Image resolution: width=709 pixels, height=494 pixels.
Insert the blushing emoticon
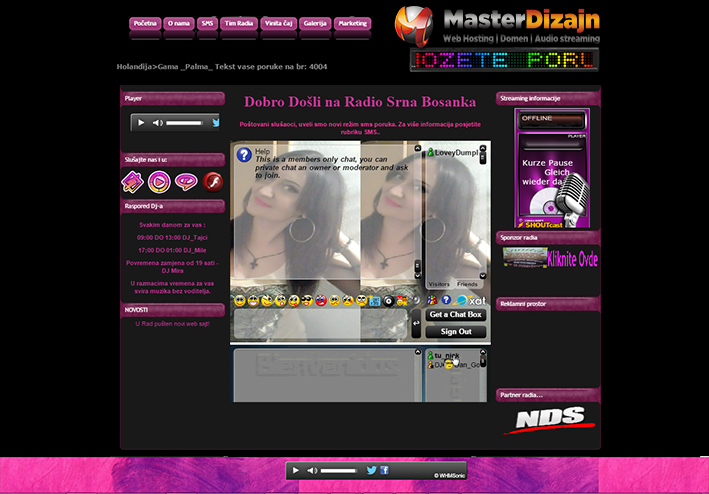pyautogui.click(x=348, y=301)
